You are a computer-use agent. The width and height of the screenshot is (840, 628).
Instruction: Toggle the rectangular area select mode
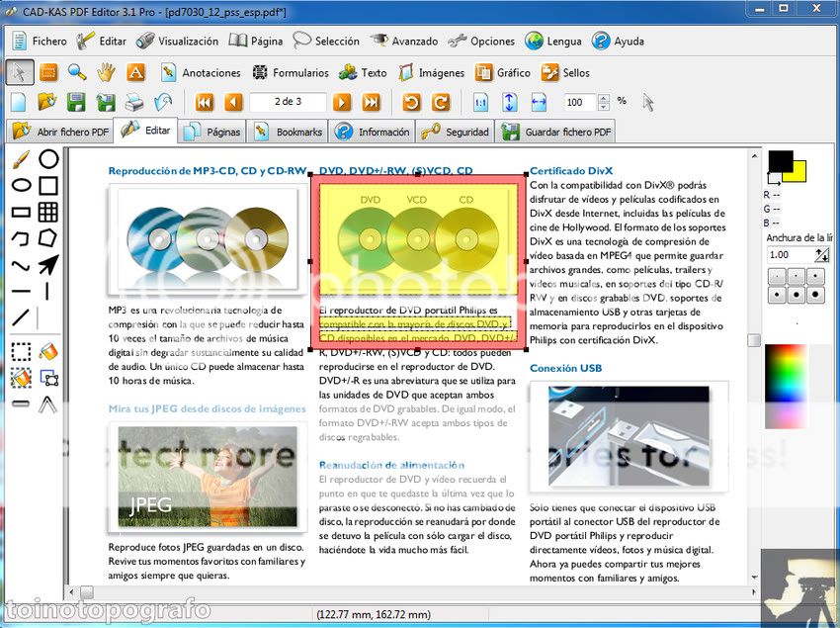48,72
